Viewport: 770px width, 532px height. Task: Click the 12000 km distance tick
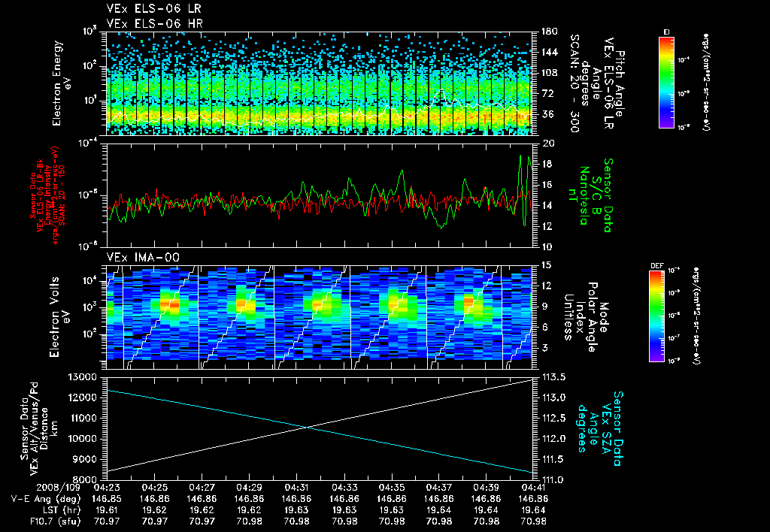83,397
